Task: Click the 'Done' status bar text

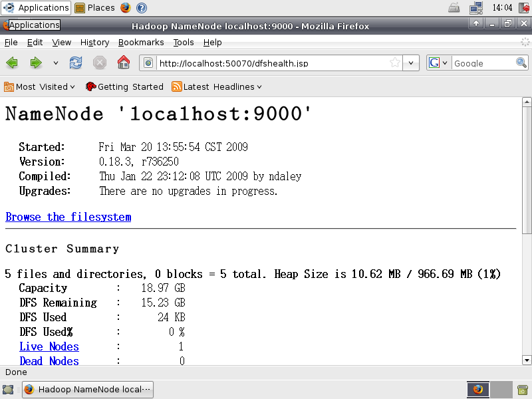Action: pos(16,372)
